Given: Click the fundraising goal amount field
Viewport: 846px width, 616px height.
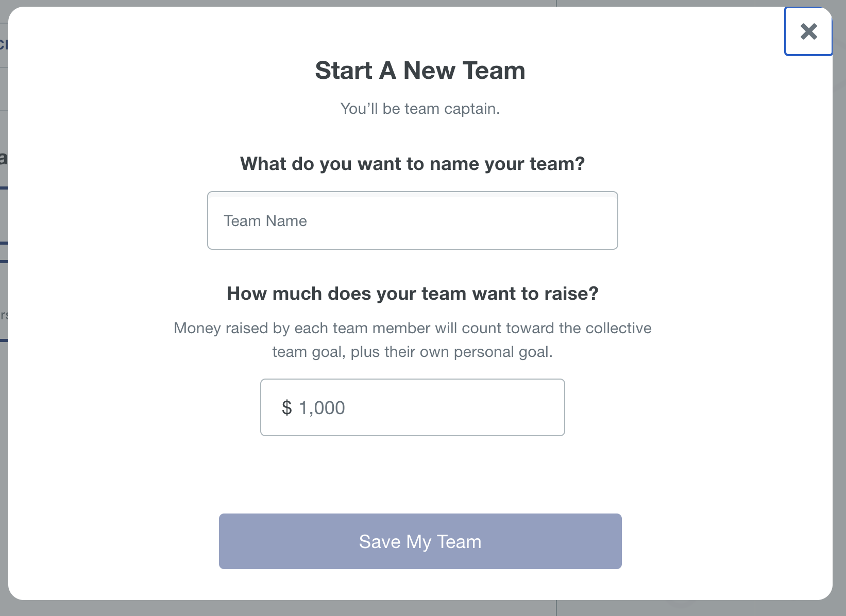Looking at the screenshot, I should tap(412, 407).
